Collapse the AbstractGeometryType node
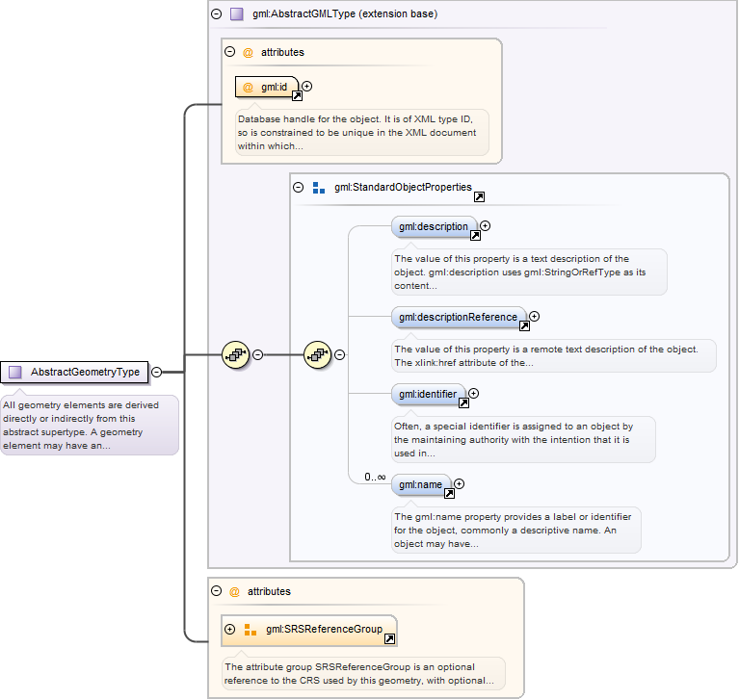Viewport: 739px width, 700px height. [x=156, y=372]
